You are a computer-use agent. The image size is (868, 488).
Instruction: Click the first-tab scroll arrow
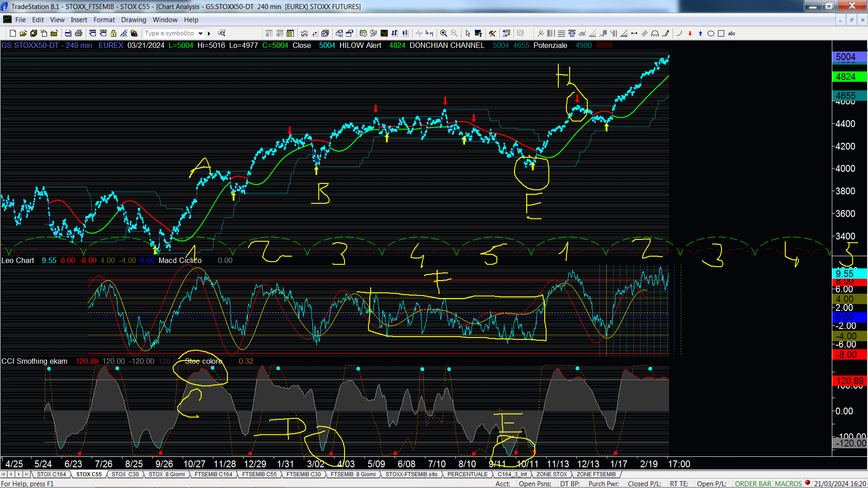tap(4, 474)
